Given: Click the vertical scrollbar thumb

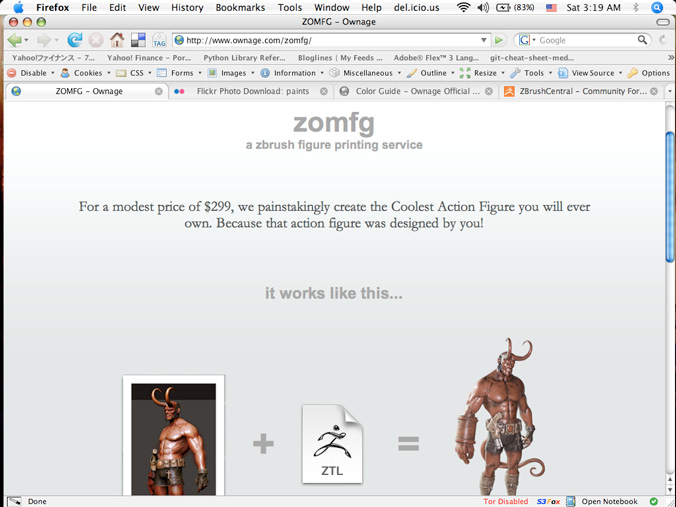Looking at the screenshot, I should 670,196.
